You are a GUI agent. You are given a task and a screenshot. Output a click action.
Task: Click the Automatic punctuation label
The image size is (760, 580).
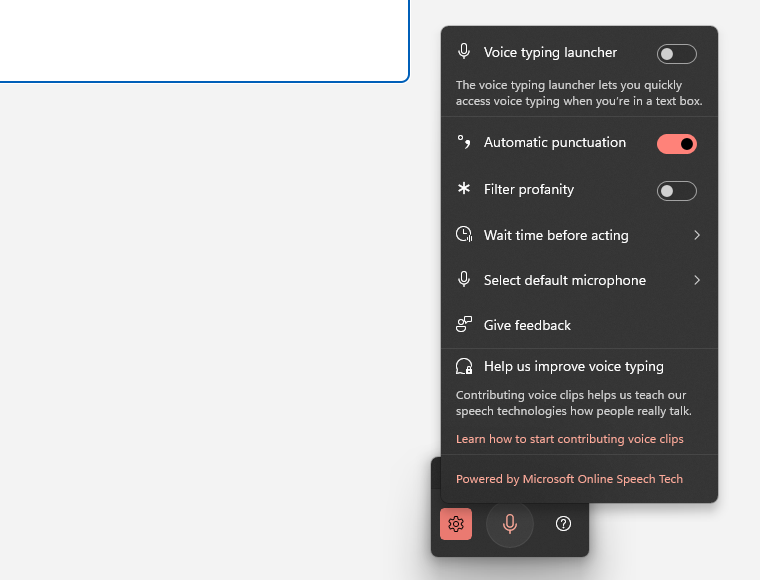point(554,142)
